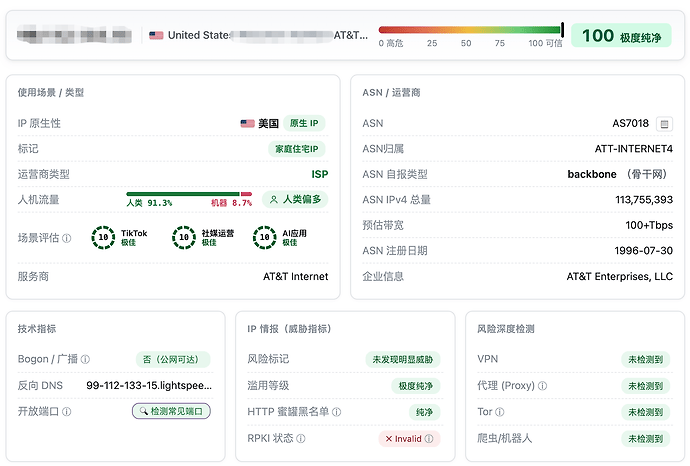Click the 50 tick label on score bar

pos(466,43)
